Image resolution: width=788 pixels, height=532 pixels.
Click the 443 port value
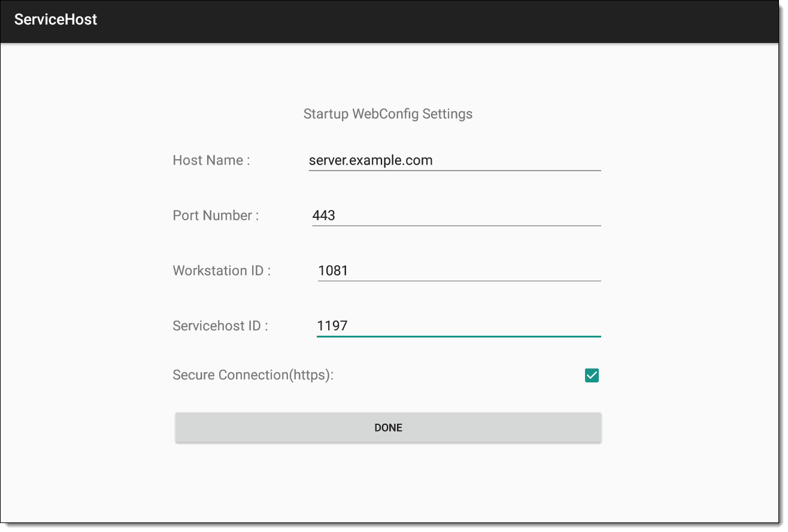coord(324,215)
